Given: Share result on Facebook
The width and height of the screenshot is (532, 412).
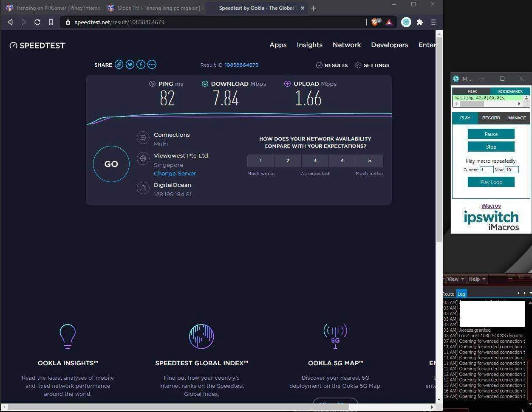Looking at the screenshot, I should 141,65.
